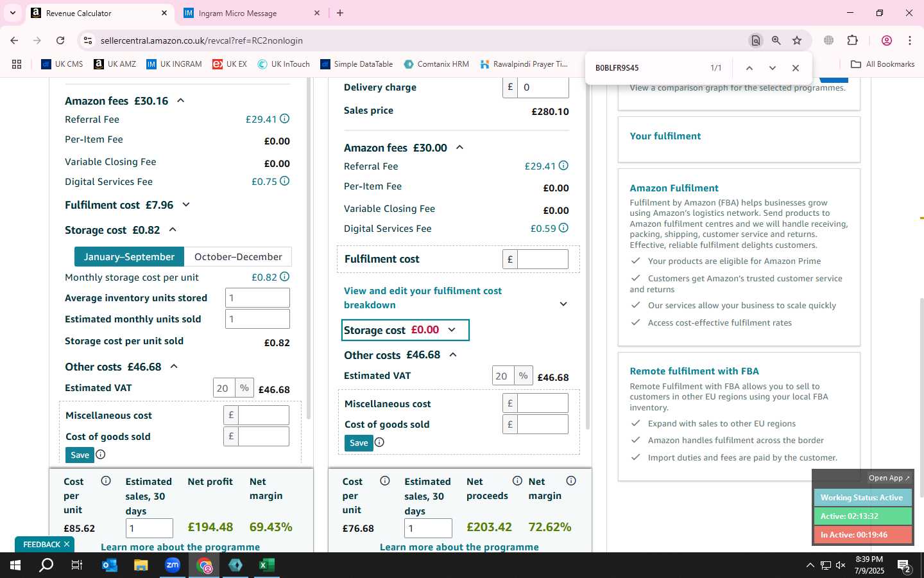
Task: Expand the Storage cost £0.00 dropdown
Action: tap(452, 330)
